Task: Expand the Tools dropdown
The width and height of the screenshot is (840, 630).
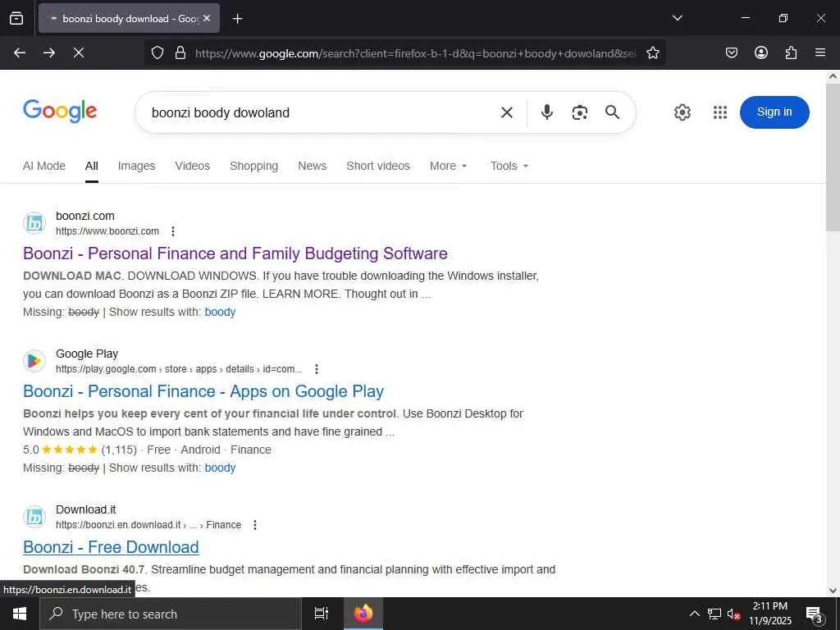Action: pos(509,166)
